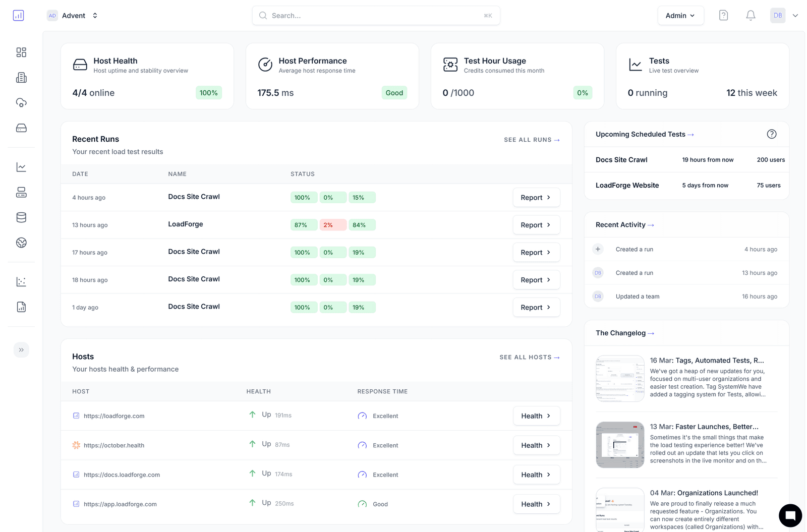Select the cloud settings icon in sidebar
Image resolution: width=807 pixels, height=532 pixels.
[21, 102]
